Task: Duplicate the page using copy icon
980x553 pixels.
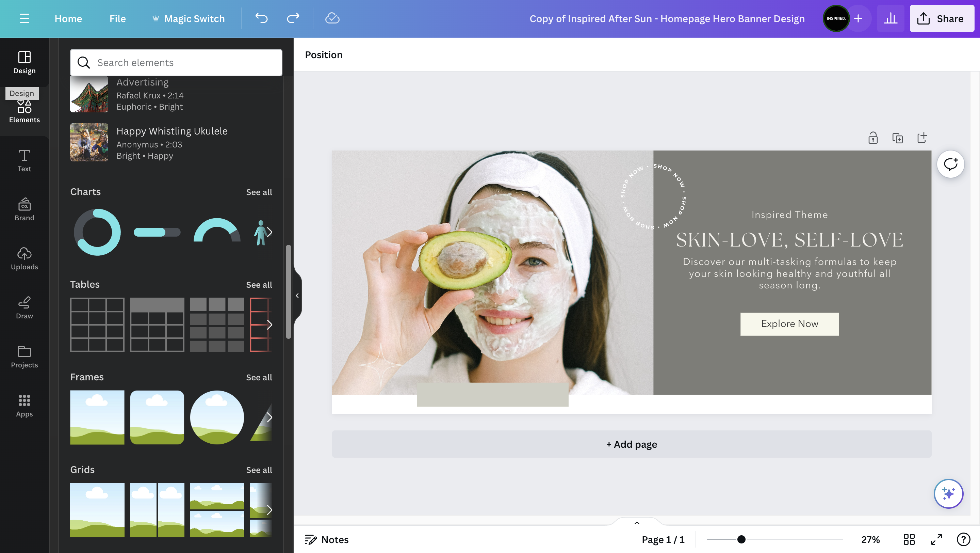Action: tap(897, 138)
